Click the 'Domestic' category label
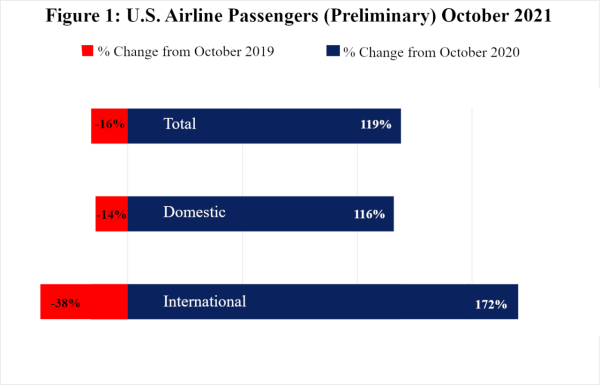 194,212
